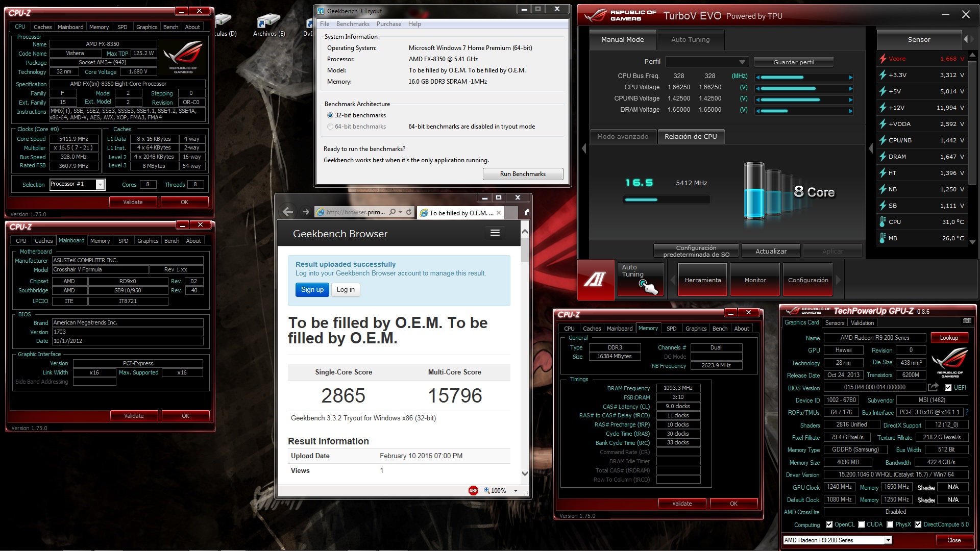Screen dimensions: 980x551
Task: Click the Run Benchmarks button
Action: coord(523,174)
